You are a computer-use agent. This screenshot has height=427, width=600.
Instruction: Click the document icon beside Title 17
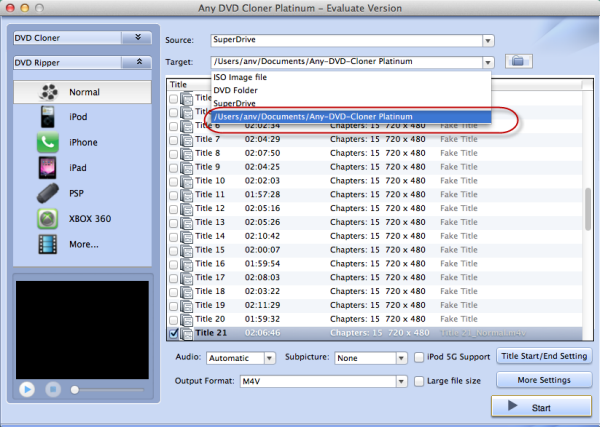click(187, 278)
